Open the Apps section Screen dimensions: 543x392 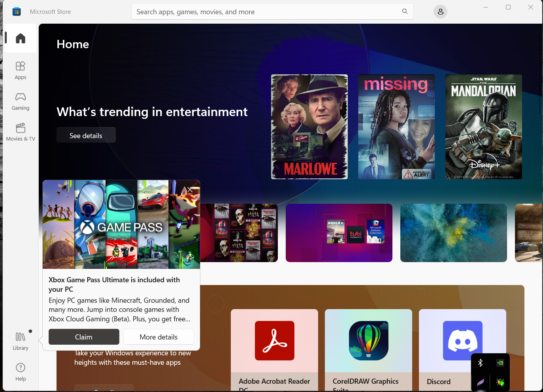pyautogui.click(x=21, y=71)
